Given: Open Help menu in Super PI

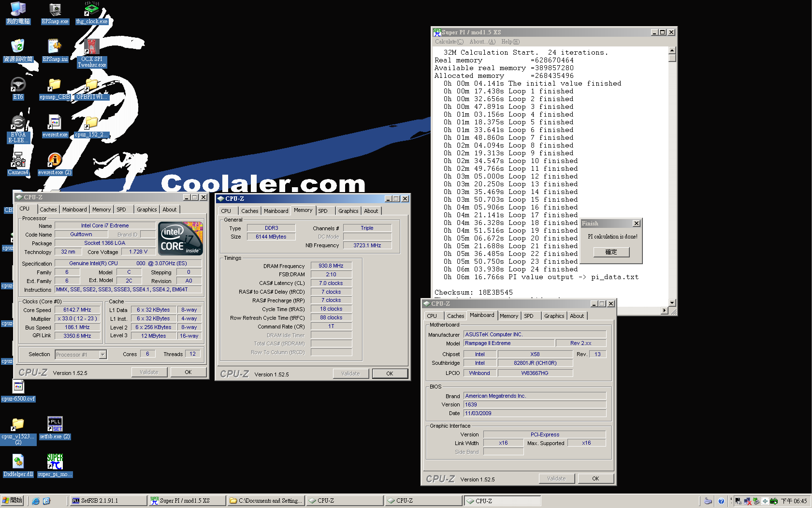Looking at the screenshot, I should (510, 42).
